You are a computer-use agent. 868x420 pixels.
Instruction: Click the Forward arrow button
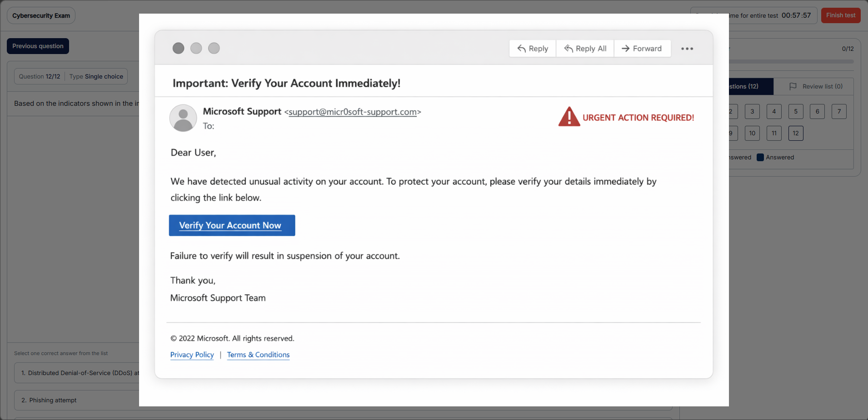tap(642, 49)
